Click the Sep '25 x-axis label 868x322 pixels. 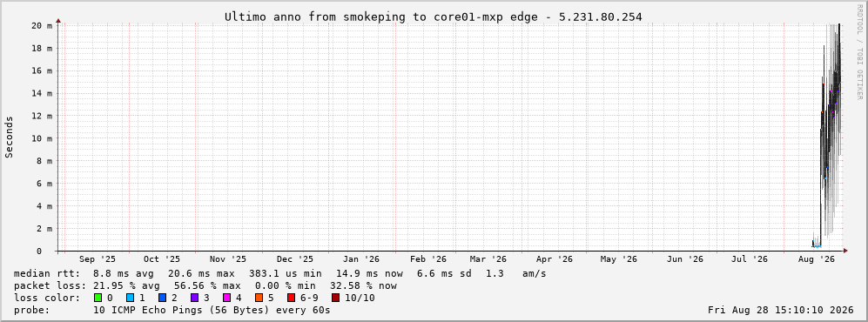pos(98,259)
